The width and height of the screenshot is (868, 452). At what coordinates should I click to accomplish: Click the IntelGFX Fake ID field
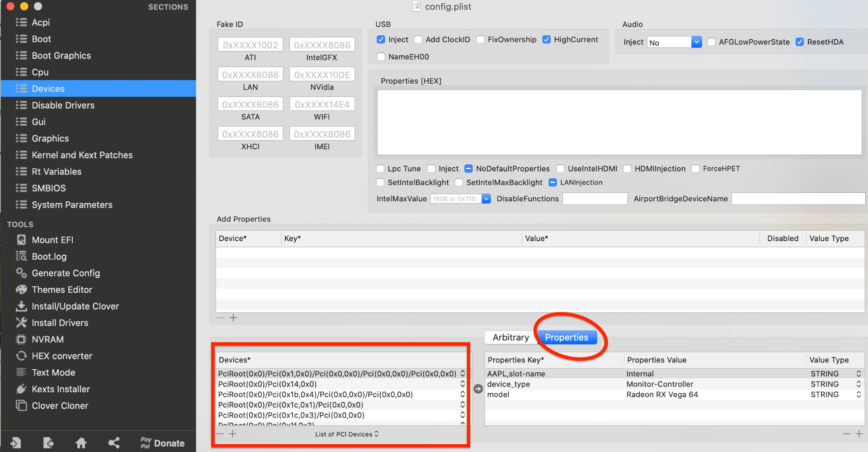click(x=322, y=45)
